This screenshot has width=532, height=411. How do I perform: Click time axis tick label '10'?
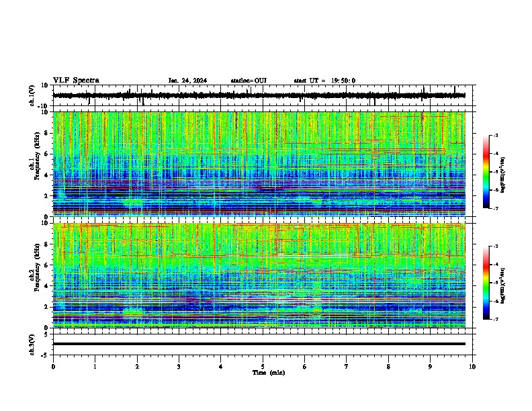472,367
